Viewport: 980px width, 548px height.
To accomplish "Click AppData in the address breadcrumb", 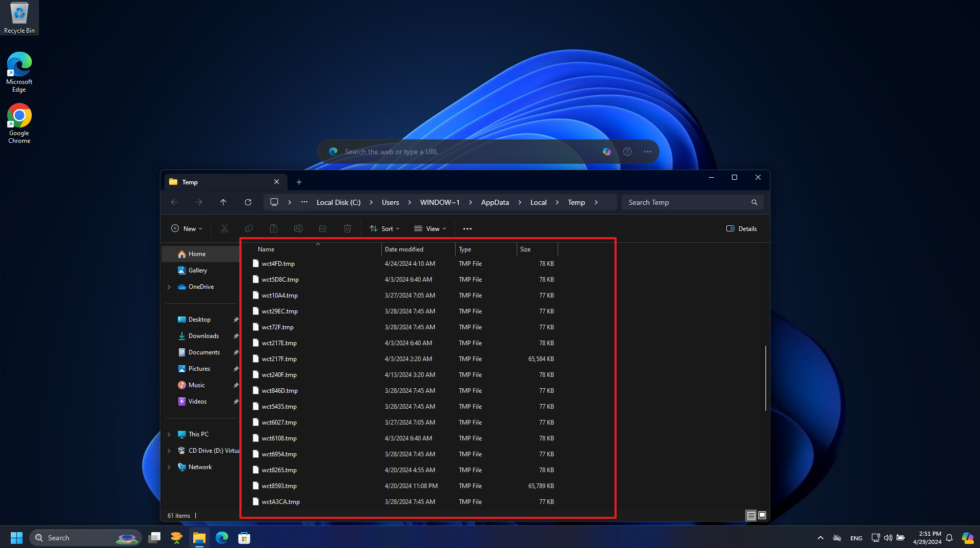I will [495, 202].
